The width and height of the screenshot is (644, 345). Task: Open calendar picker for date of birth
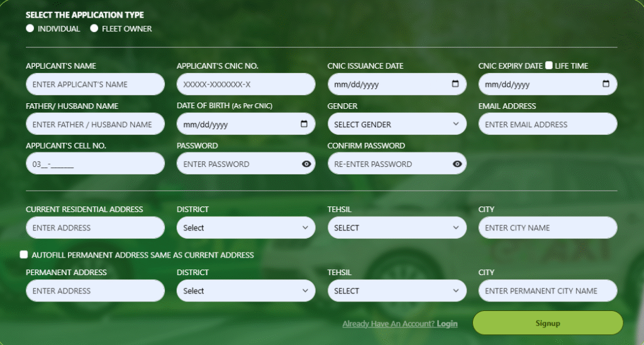(304, 124)
